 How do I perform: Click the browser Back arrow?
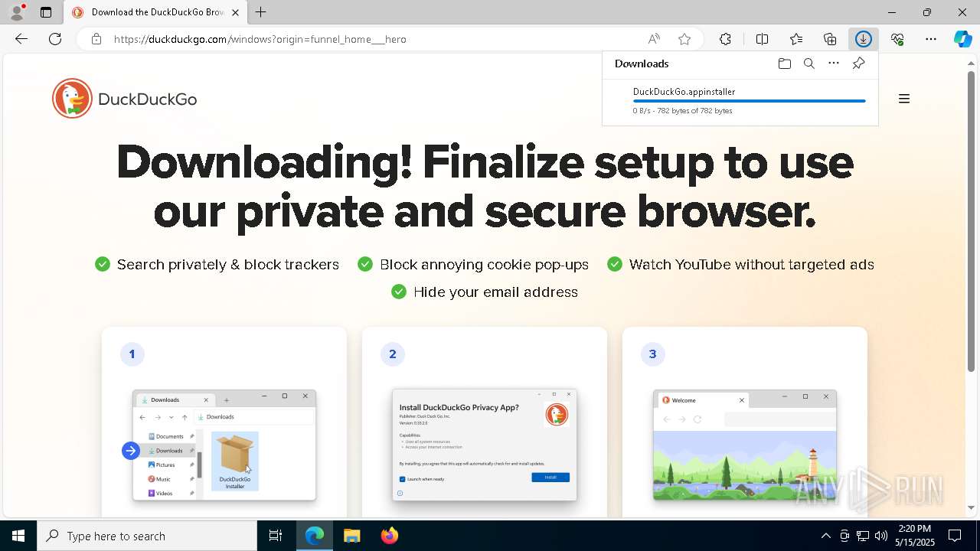(21, 39)
